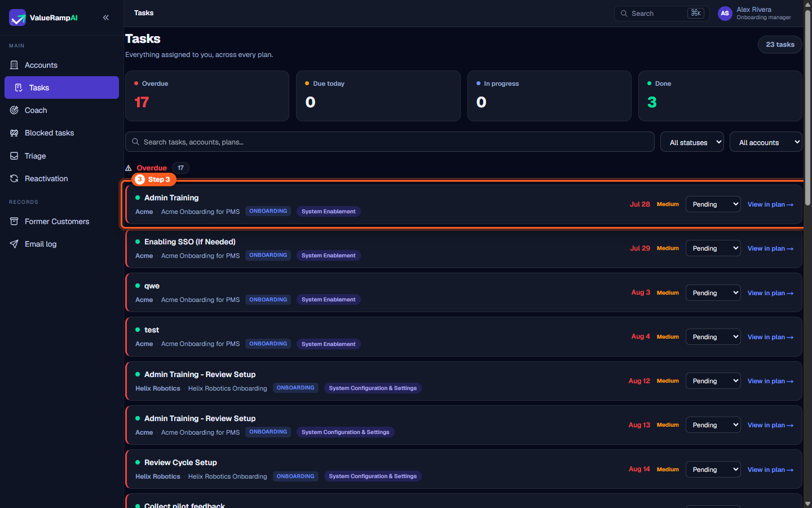
Task: Click the Email log paper-plane icon
Action: click(x=14, y=244)
